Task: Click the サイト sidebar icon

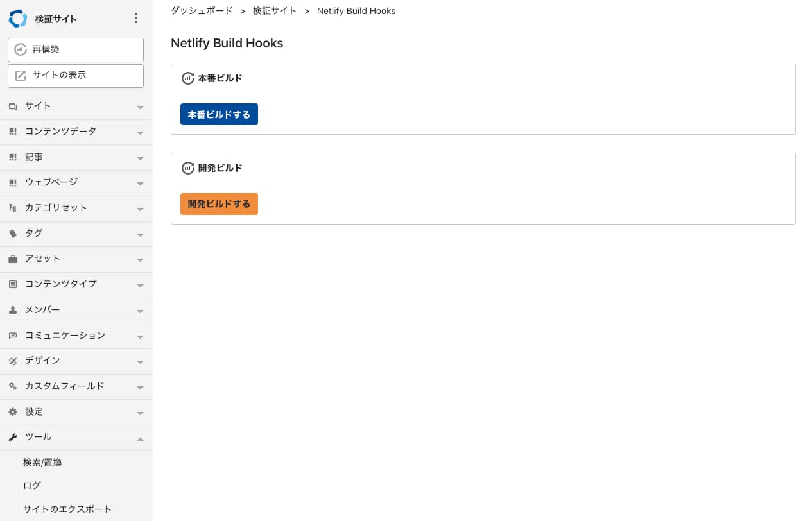Action: [13, 106]
